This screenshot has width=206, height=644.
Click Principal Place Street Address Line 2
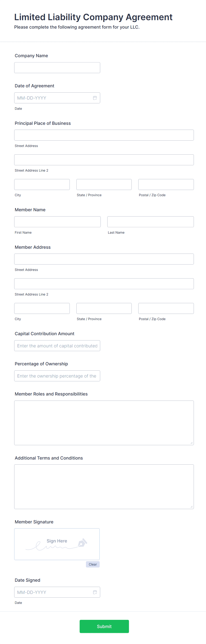point(104,160)
